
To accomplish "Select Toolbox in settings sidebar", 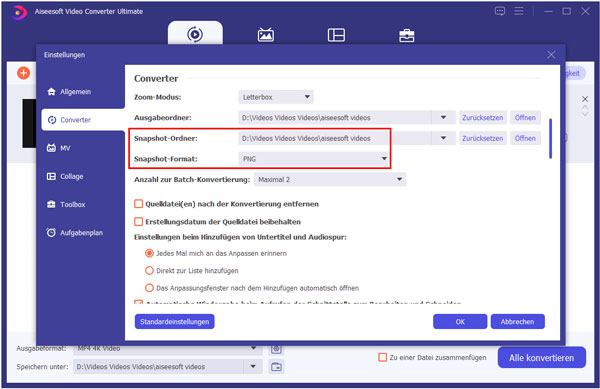I will (x=66, y=204).
